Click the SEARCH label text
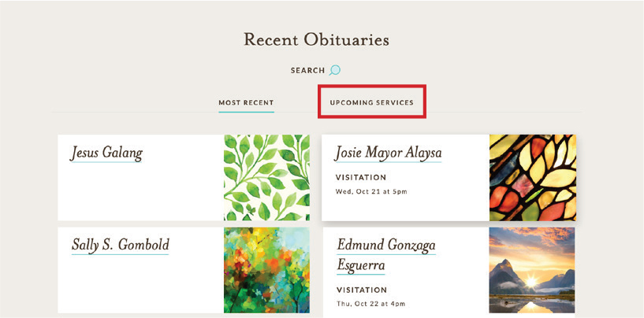Image resolution: width=644 pixels, height=318 pixels. point(307,71)
